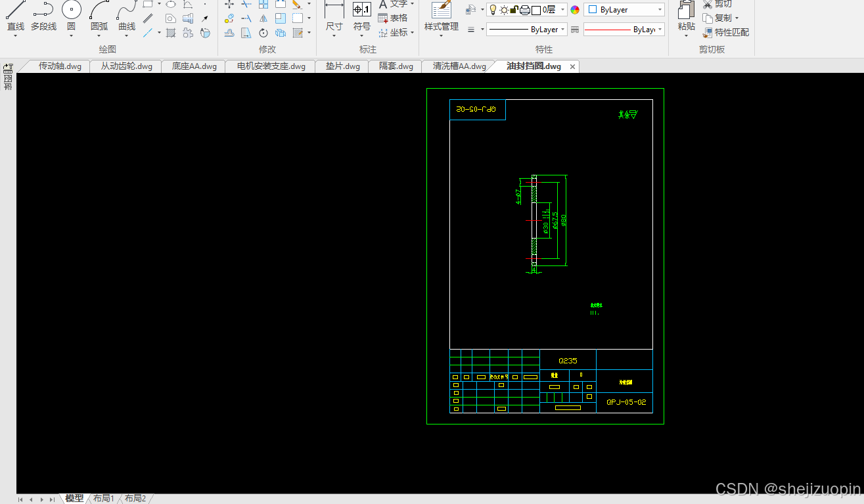Expand the 尺寸 dropdown arrow
This screenshot has width=864, height=504.
[x=334, y=36]
